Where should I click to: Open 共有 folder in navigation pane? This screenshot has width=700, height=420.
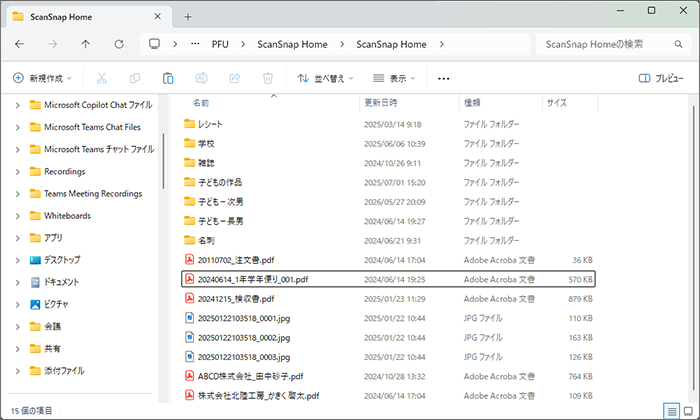coord(52,349)
